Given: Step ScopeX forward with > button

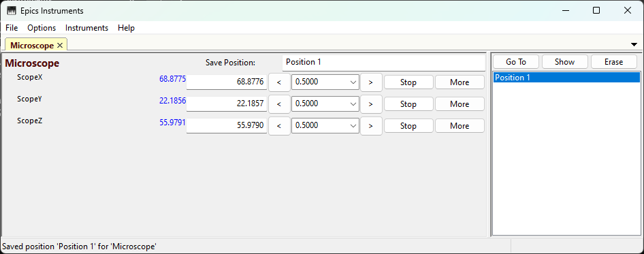Looking at the screenshot, I should click(371, 82).
